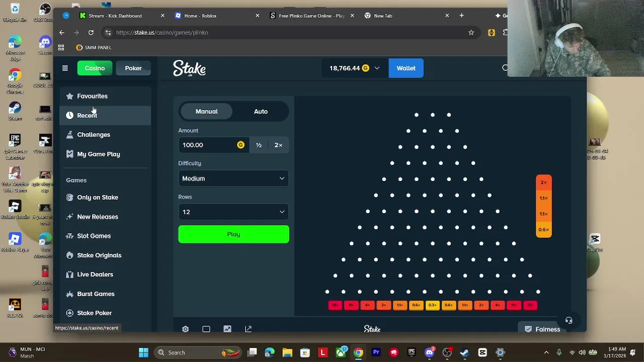Open Discord desktop shortcut

pyautogui.click(x=45, y=45)
